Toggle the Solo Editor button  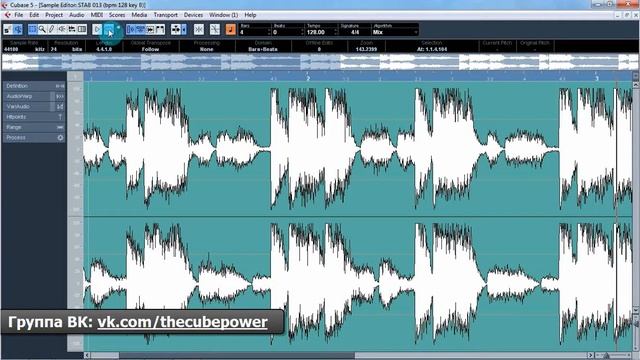pyautogui.click(x=8, y=29)
